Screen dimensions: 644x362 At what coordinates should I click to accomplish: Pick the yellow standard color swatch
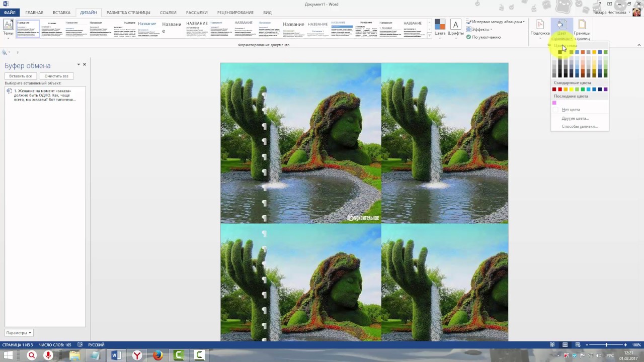point(572,89)
